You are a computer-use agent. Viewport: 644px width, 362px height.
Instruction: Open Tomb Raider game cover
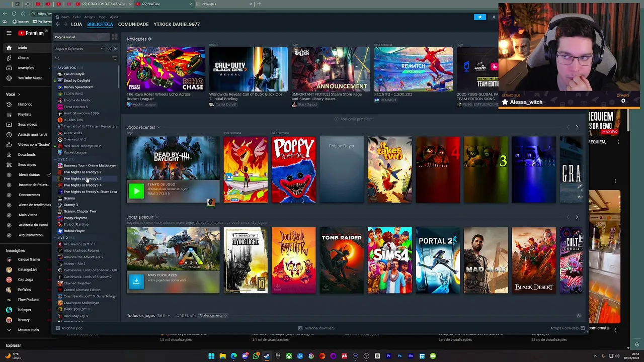pyautogui.click(x=342, y=260)
